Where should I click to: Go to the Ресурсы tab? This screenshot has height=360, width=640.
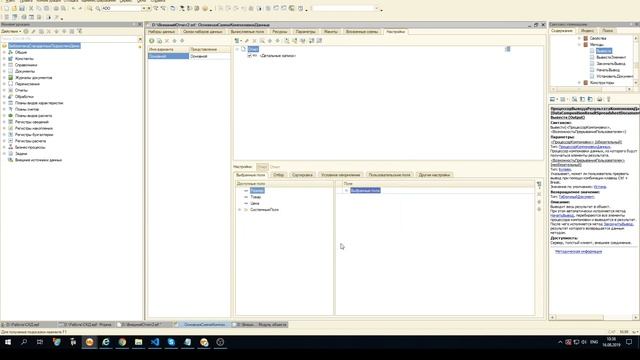coord(280,31)
